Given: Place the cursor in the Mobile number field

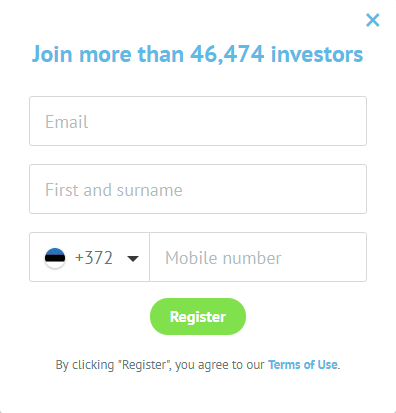Looking at the screenshot, I should (258, 257).
